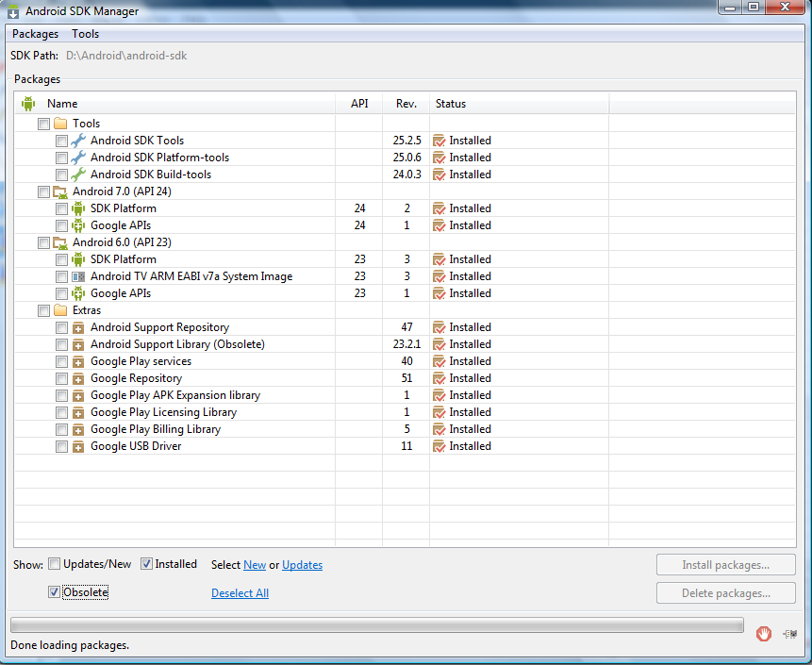
Task: Check the checkbox for Google Play services
Action: [61, 360]
